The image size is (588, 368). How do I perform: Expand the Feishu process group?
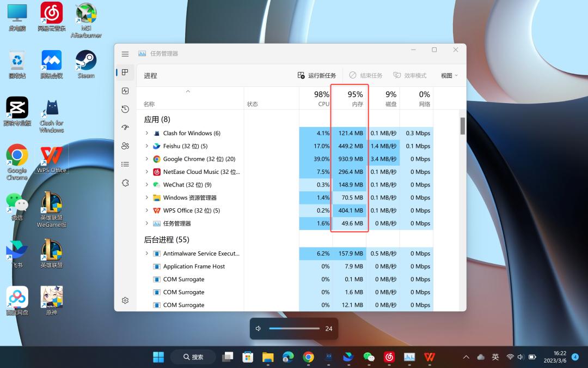[146, 146]
